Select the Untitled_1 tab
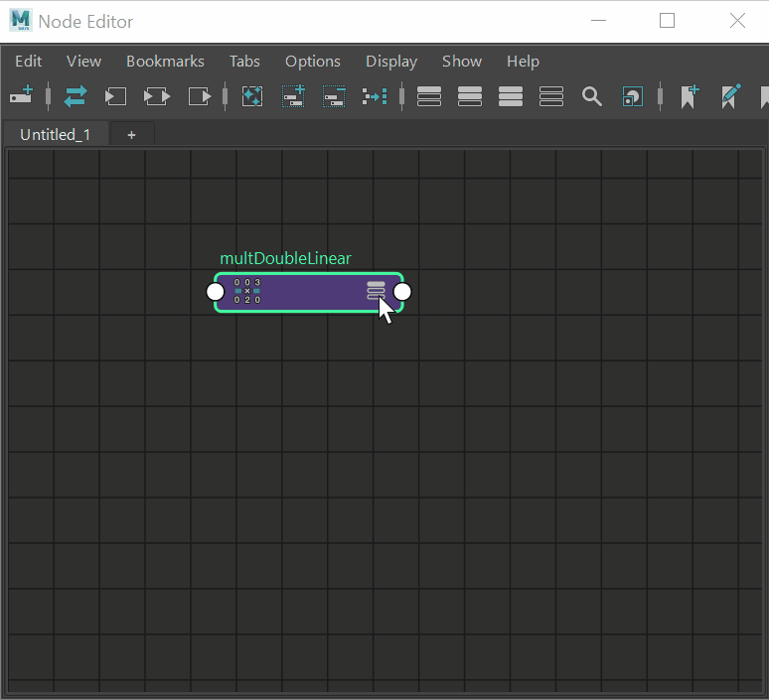The height and width of the screenshot is (700, 769). (55, 134)
